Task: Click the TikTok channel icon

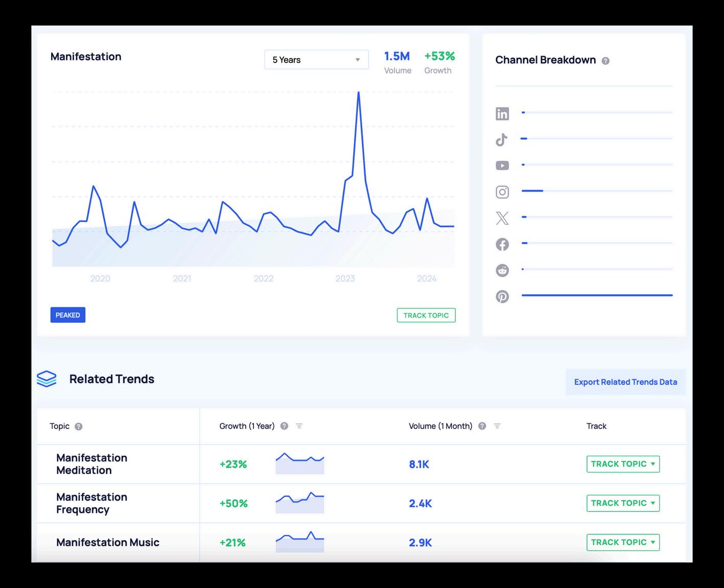Action: [x=502, y=139]
